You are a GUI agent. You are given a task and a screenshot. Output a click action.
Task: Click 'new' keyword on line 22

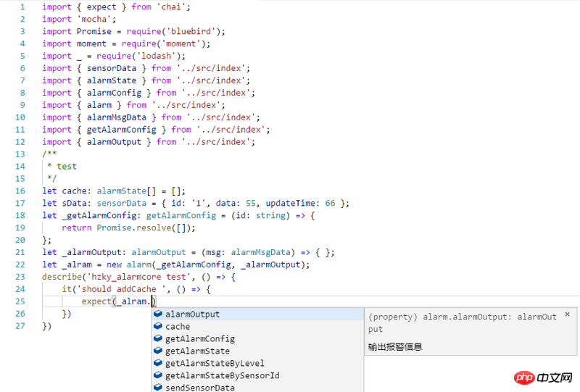pyautogui.click(x=114, y=264)
